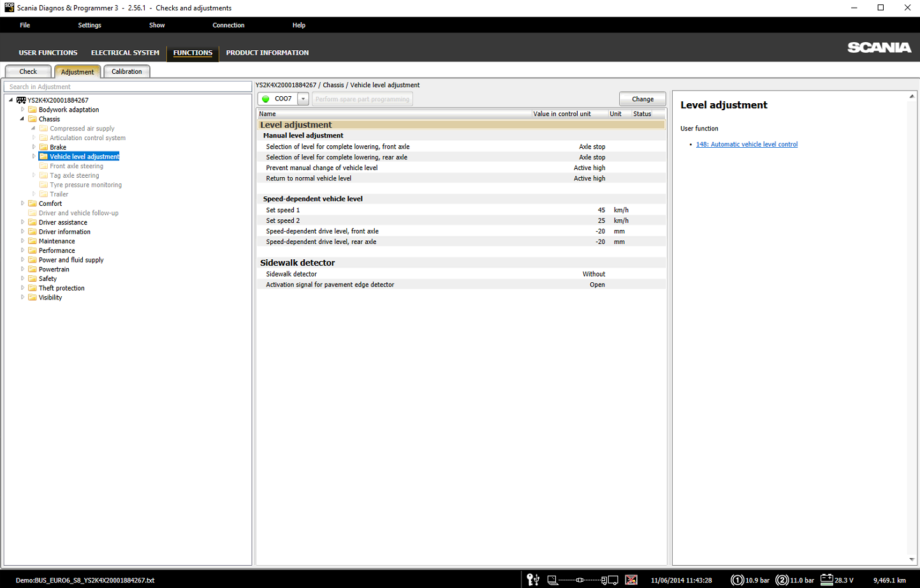
Task: Expand the Driver information tree node
Action: pyautogui.click(x=22, y=232)
